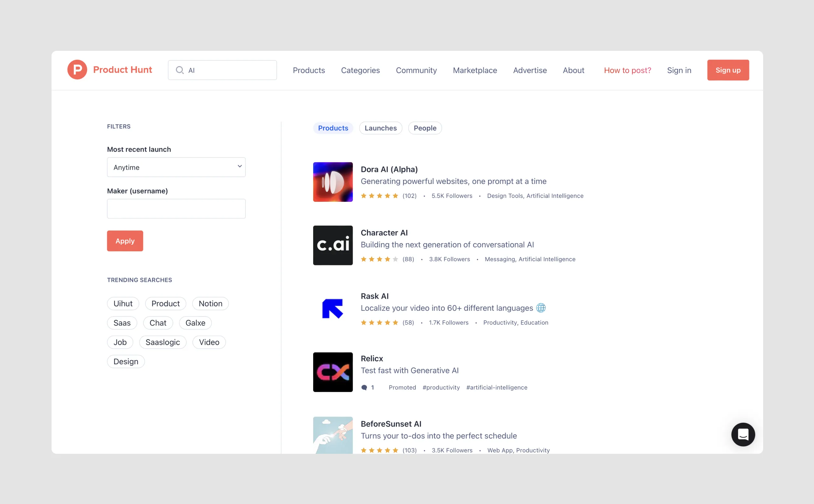Click Messaging, Artificial Intelligence categories
Image resolution: width=814 pixels, height=504 pixels.
pos(530,259)
